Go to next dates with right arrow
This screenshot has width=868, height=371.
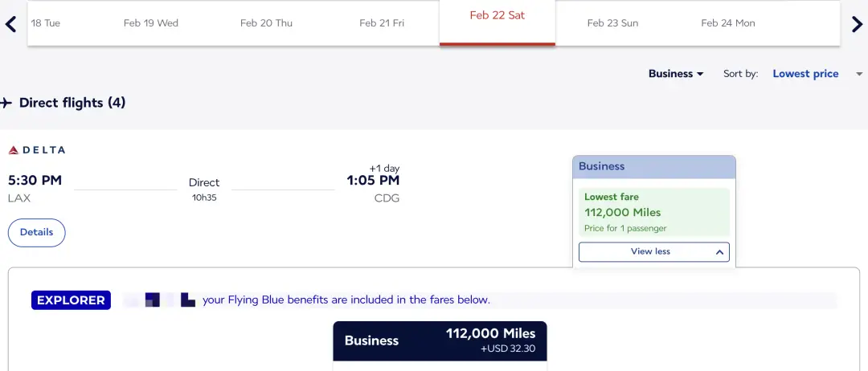(857, 24)
